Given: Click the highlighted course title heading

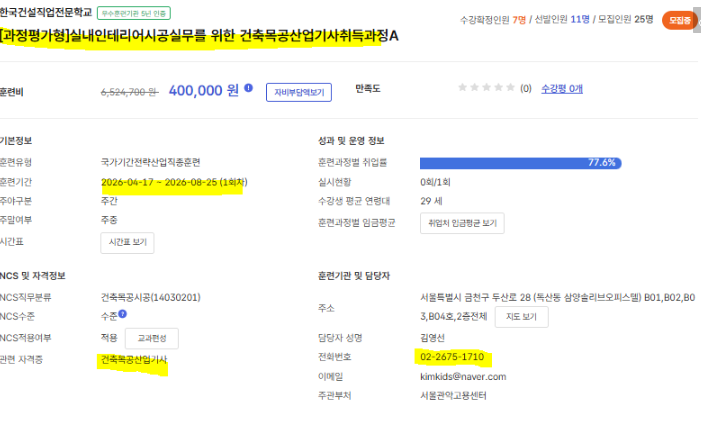Looking at the screenshot, I should (x=200, y=36).
